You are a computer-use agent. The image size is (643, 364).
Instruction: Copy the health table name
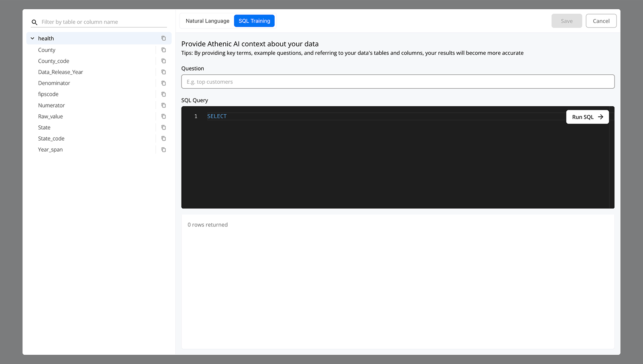click(x=163, y=38)
